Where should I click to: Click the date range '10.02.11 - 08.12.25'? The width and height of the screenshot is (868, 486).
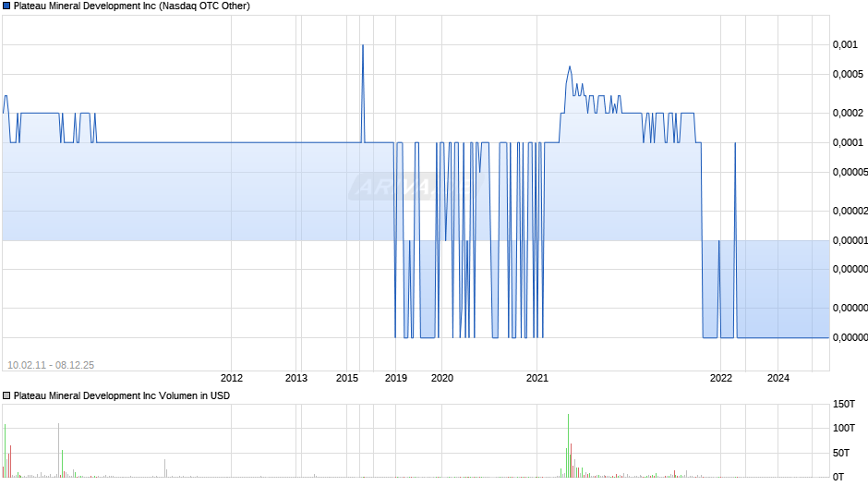(51, 365)
